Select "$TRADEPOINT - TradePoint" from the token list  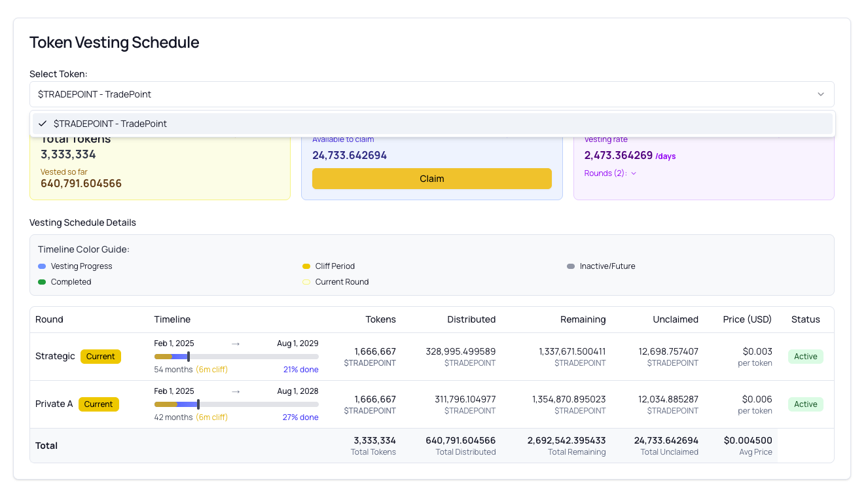pyautogui.click(x=111, y=123)
